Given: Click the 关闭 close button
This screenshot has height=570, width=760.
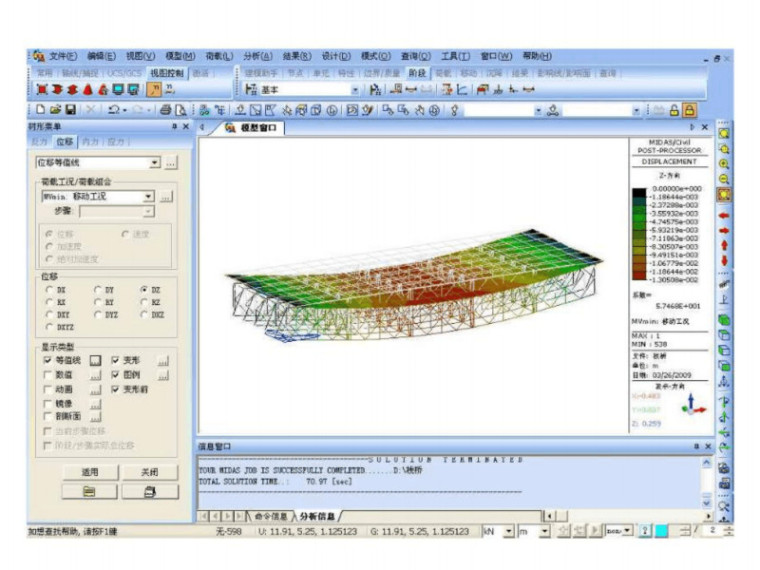Looking at the screenshot, I should pyautogui.click(x=149, y=471).
